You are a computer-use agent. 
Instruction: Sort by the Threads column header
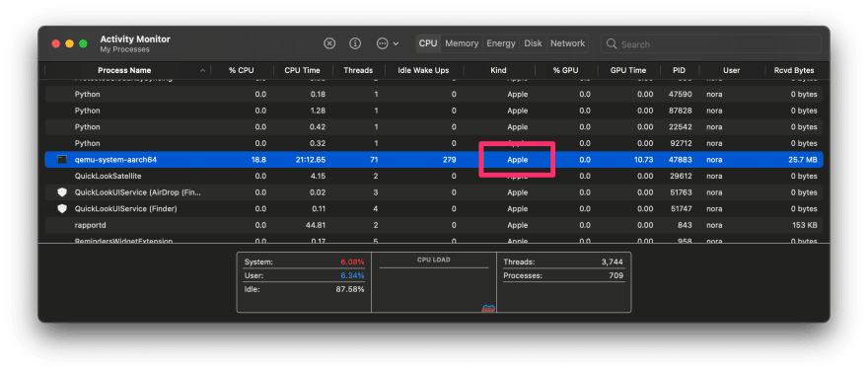(x=358, y=70)
